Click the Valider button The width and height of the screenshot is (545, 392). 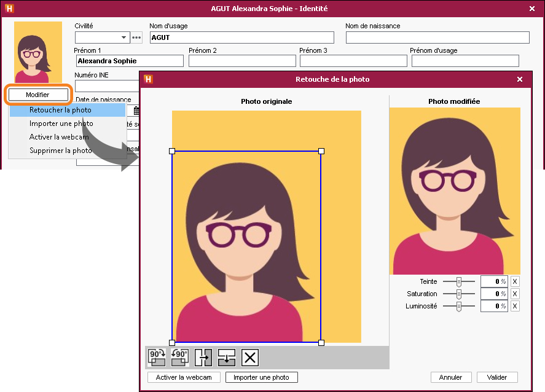point(497,377)
